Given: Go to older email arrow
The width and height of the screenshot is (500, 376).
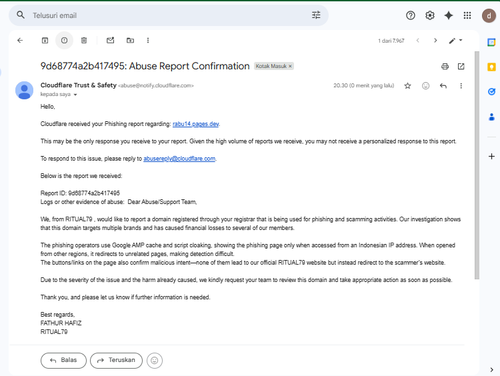Looking at the screenshot, I should click(435, 40).
